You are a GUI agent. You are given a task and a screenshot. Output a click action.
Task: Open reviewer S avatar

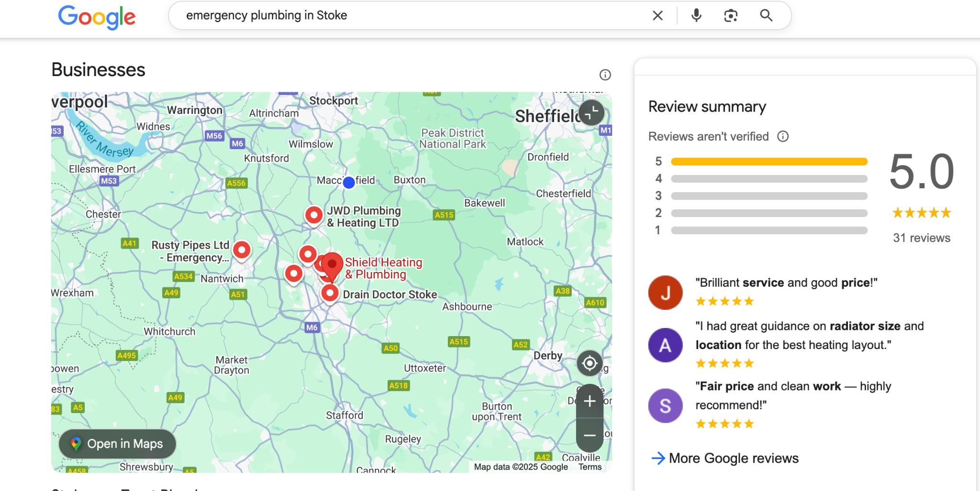(665, 406)
